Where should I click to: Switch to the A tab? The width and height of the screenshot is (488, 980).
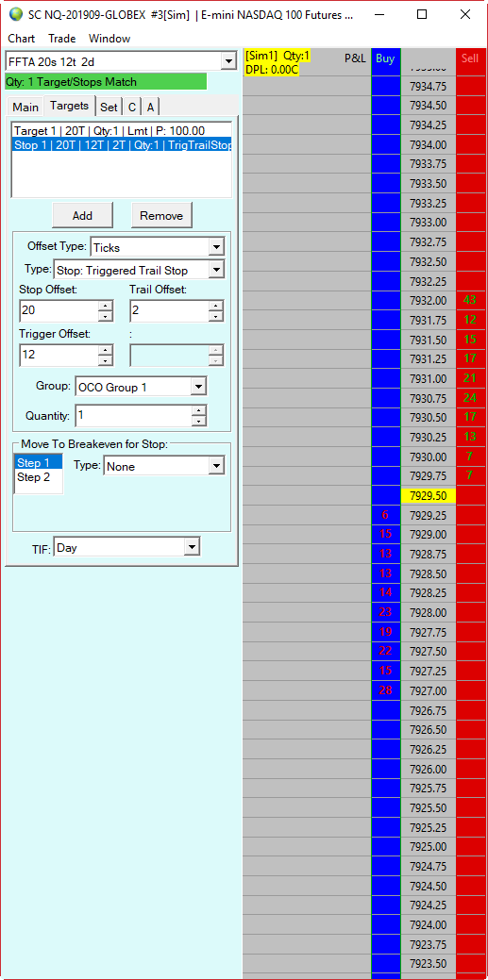(x=151, y=107)
